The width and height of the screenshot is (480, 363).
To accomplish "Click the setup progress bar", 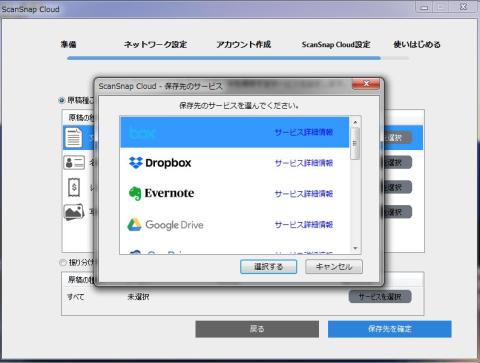I will point(238,58).
